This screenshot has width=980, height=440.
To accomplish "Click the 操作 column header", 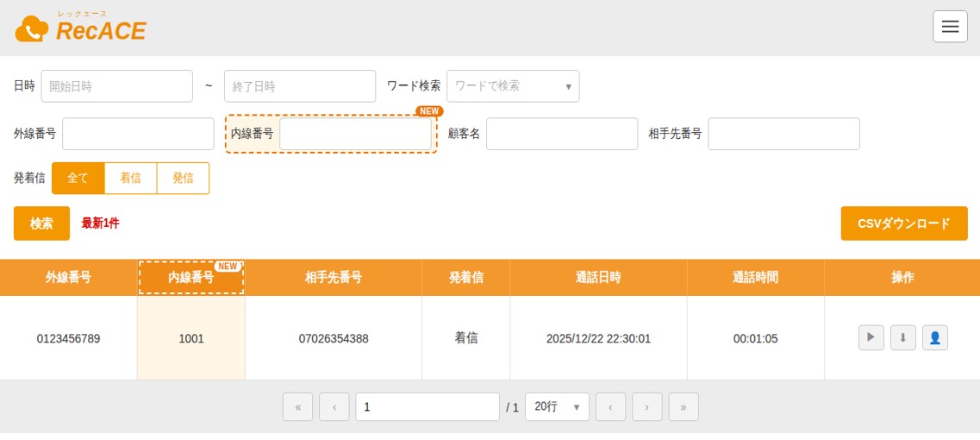I will 902,278.
